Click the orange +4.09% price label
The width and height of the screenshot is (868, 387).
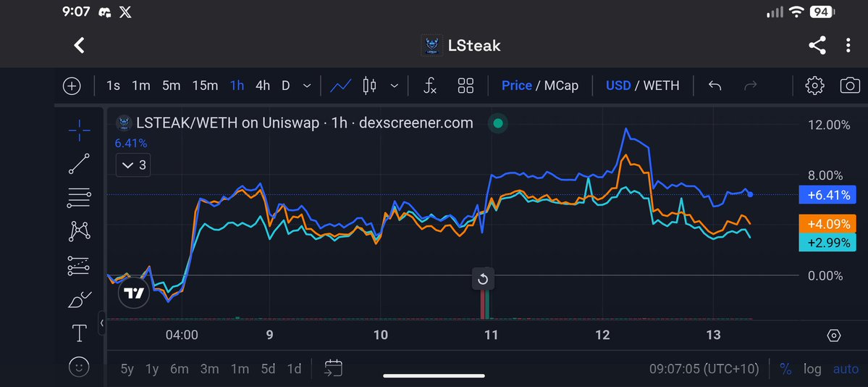point(827,224)
